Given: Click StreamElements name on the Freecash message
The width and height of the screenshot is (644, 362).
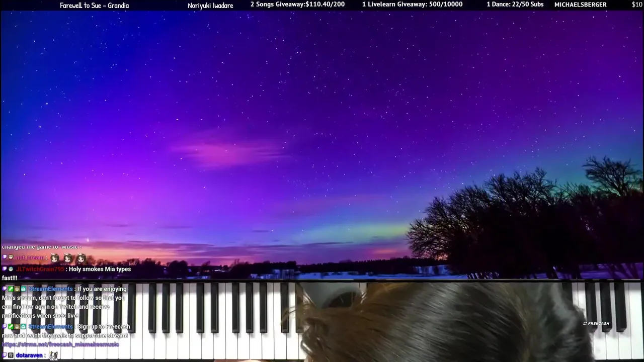Looking at the screenshot, I should coord(51,327).
